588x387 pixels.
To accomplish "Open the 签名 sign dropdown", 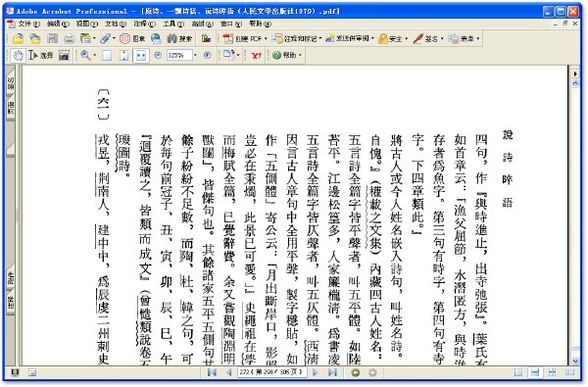I will click(x=442, y=38).
